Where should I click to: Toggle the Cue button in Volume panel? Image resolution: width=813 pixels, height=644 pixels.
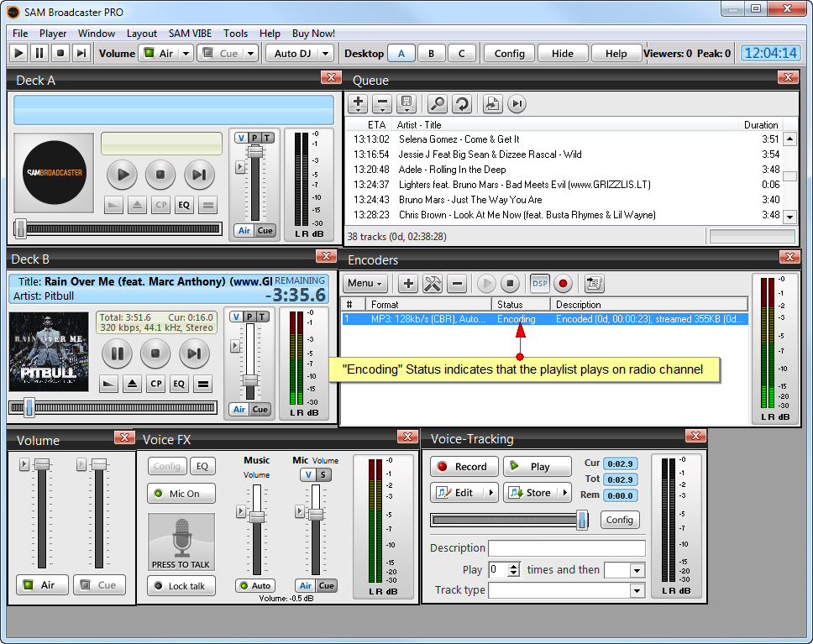point(99,585)
